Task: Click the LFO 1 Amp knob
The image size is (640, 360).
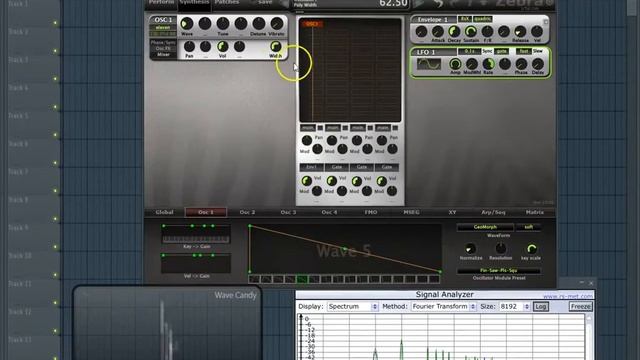Action: 455,64
